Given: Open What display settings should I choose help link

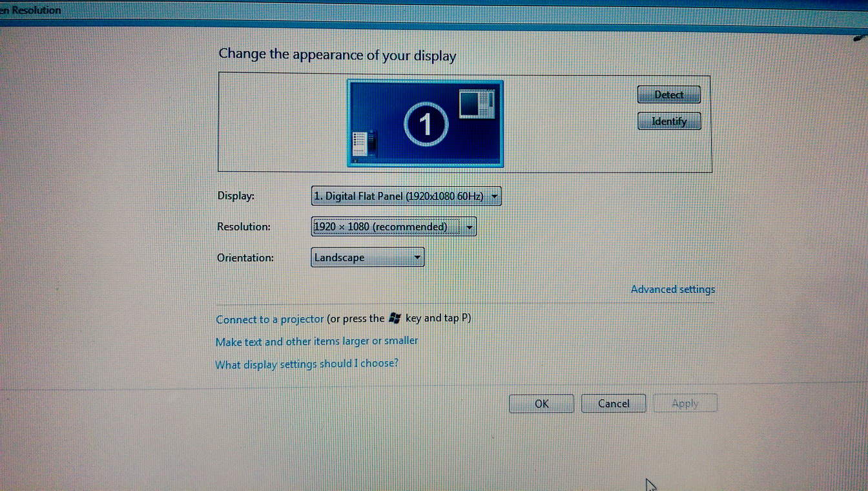Looking at the screenshot, I should (306, 364).
